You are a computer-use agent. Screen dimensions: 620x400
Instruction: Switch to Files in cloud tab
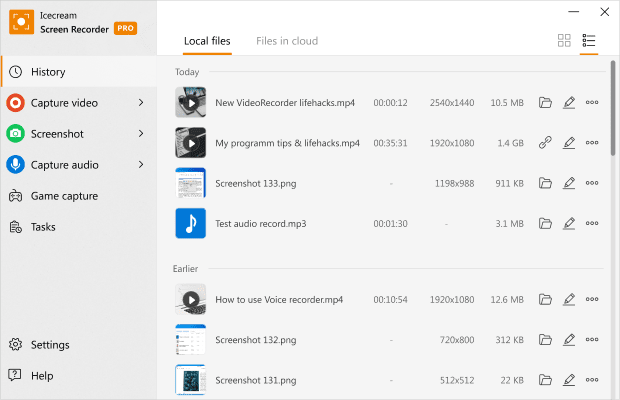287,41
